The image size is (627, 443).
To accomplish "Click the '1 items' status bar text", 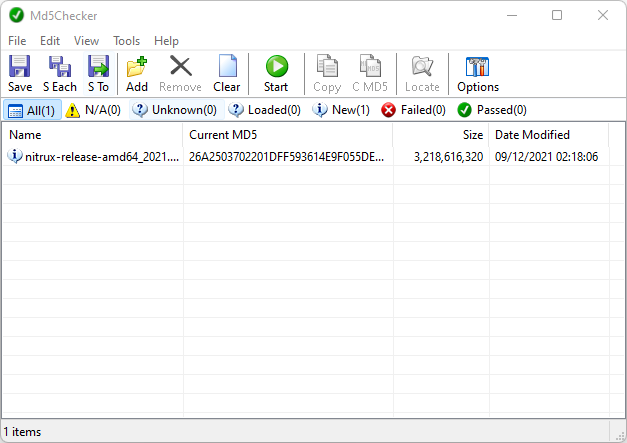I will [x=22, y=432].
